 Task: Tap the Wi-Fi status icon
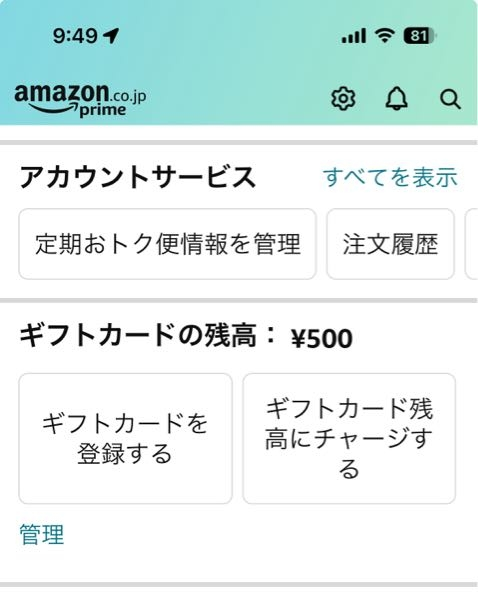[x=385, y=36]
